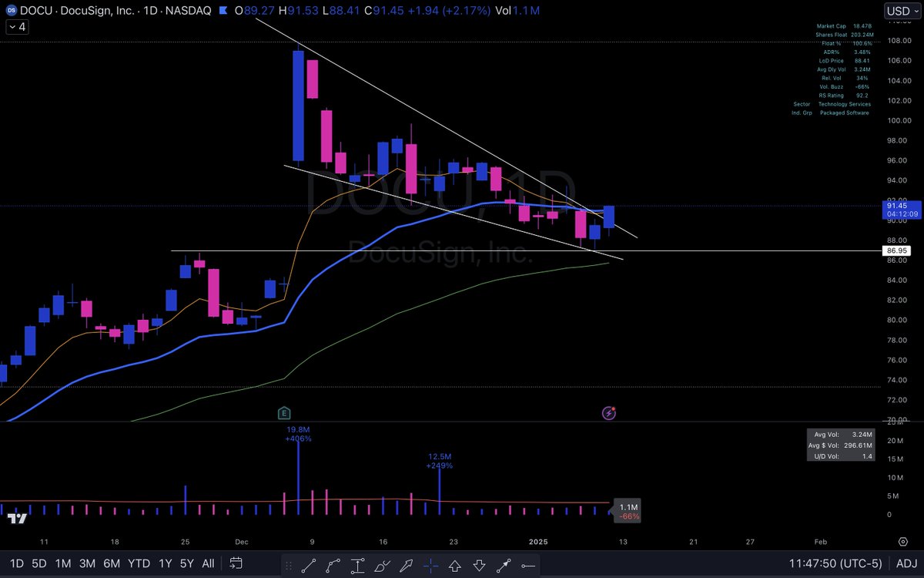Set range to YTD
Image resolution: width=924 pixels, height=578 pixels.
point(139,563)
